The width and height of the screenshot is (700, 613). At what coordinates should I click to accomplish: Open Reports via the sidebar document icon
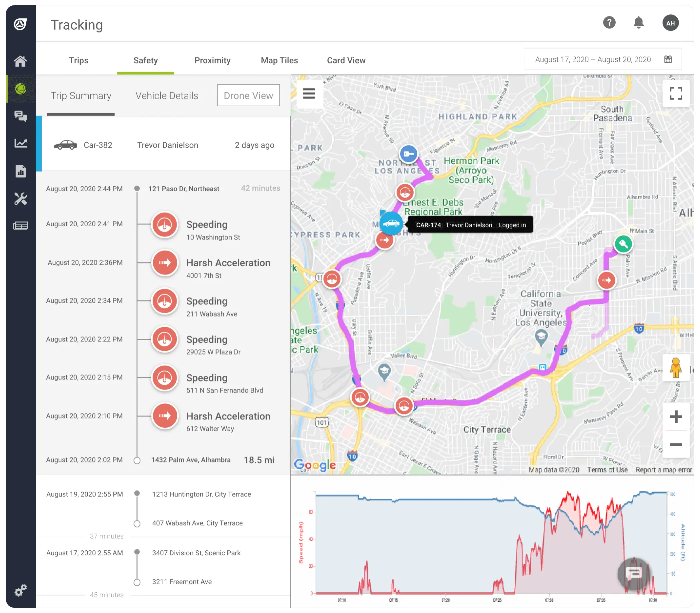[21, 172]
